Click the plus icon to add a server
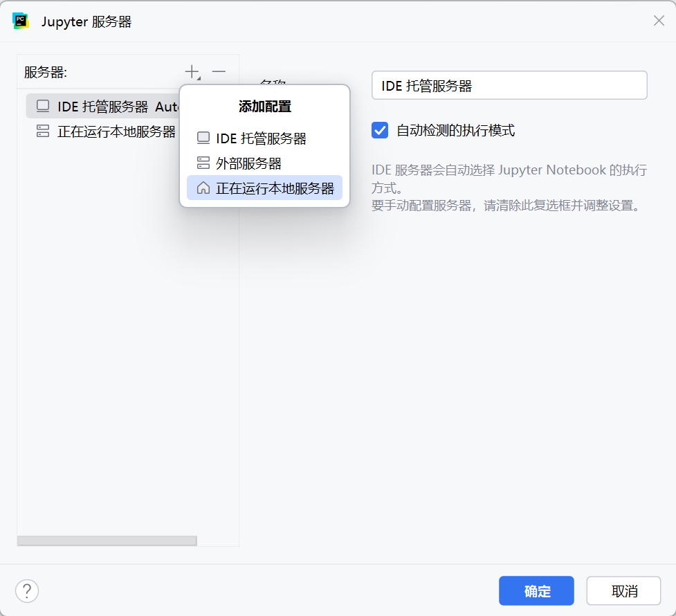 click(x=192, y=71)
